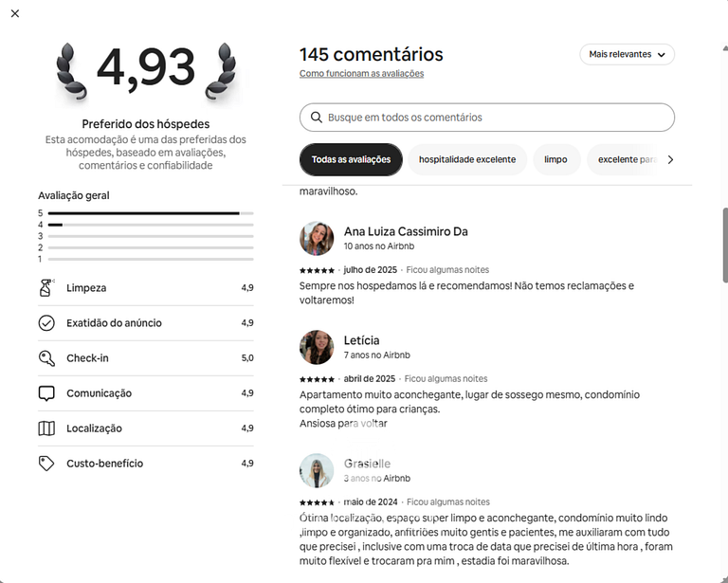Focus the Busque em todos os comentários field
This screenshot has height=583, width=728.
click(x=493, y=118)
